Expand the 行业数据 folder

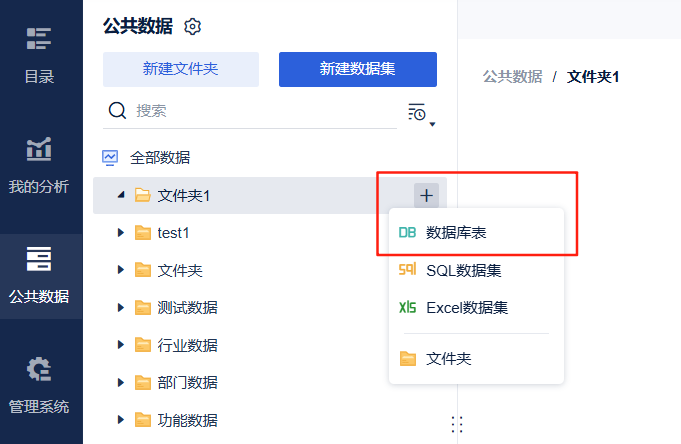tap(121, 345)
